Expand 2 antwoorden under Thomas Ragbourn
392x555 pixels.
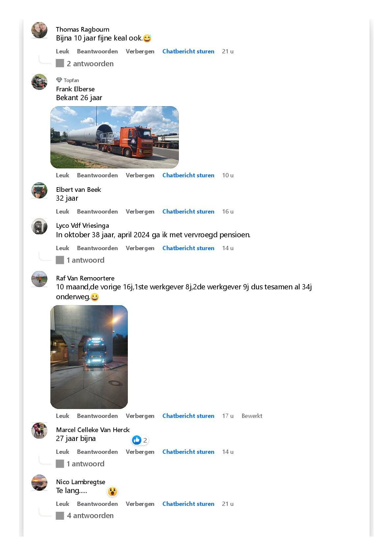[85, 64]
